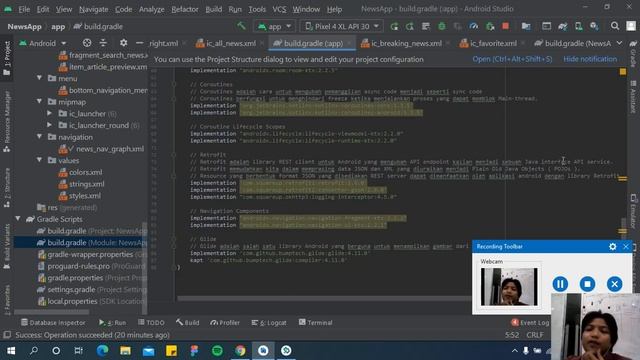
Task: Switch to ic_breaking_news.xml tab
Action: pyautogui.click(x=406, y=43)
